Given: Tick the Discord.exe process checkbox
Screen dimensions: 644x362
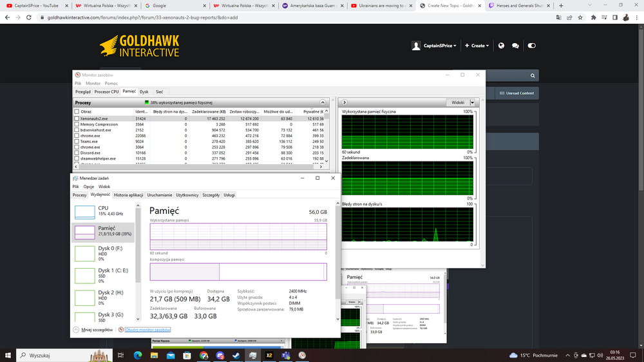Looking at the screenshot, I should [77, 153].
